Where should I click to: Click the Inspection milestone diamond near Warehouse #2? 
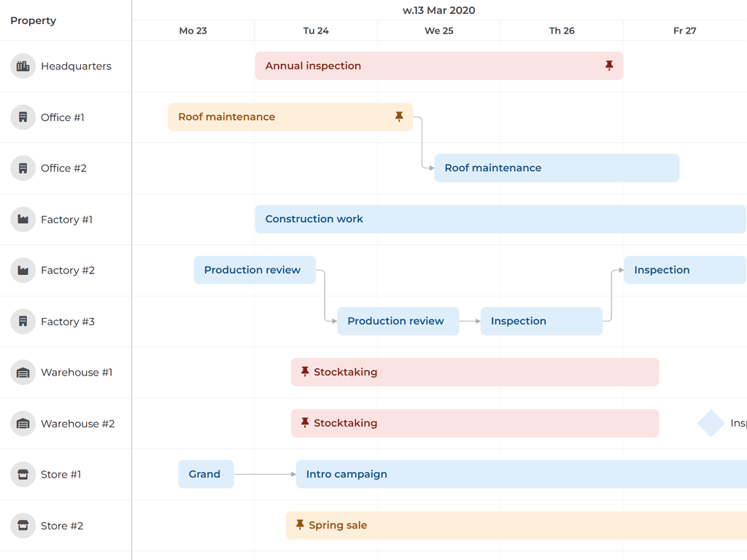pyautogui.click(x=711, y=423)
